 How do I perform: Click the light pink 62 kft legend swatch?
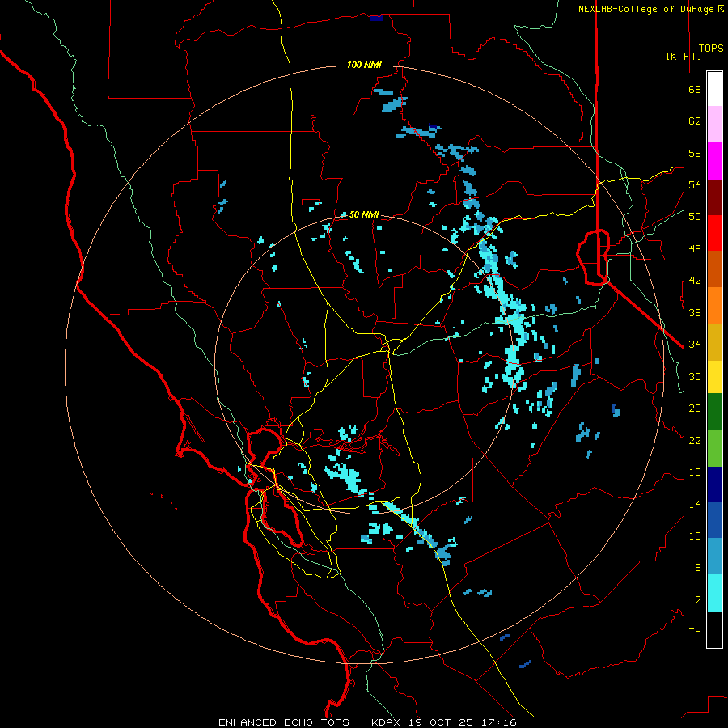coord(714,124)
